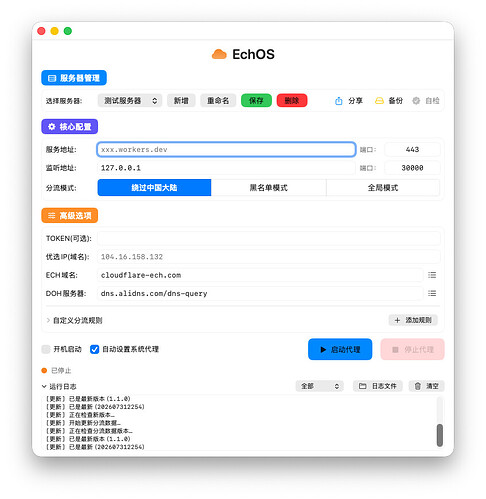Click the 服务器管理 section header
486x499 pixels.
coord(74,78)
